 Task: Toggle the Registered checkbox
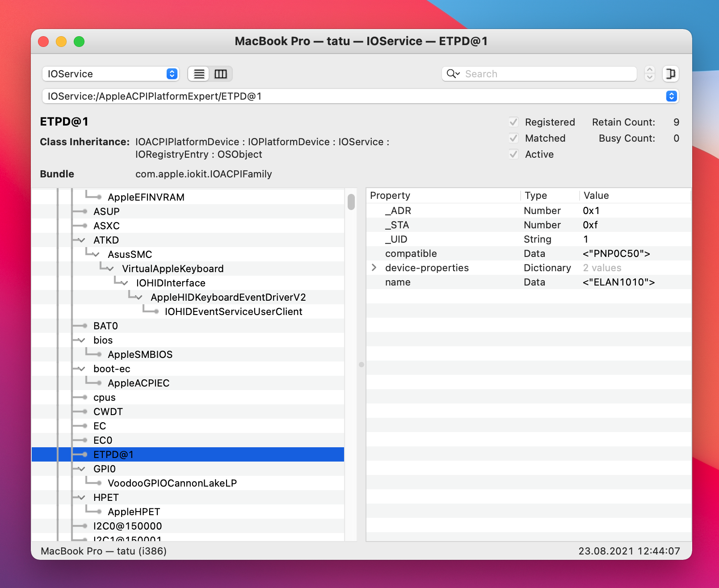coord(513,122)
